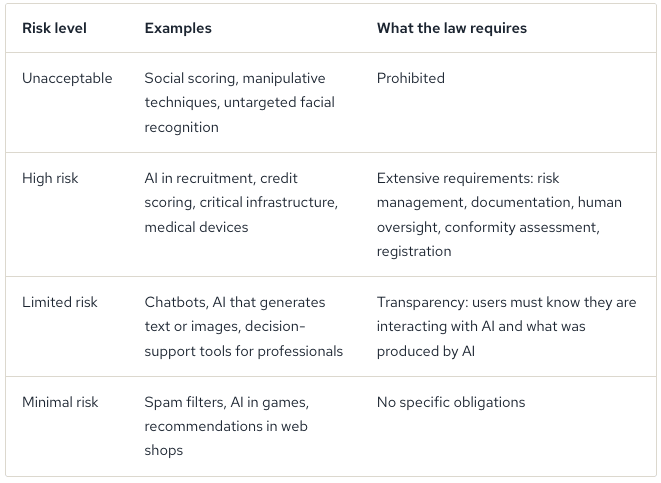Select the 'Limited risk' cell

(x=59, y=302)
